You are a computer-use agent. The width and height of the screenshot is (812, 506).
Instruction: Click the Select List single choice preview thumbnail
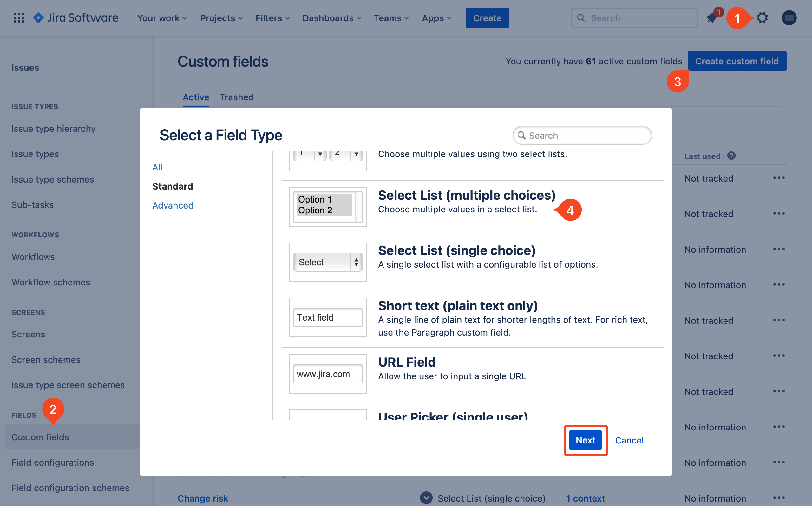pos(328,262)
